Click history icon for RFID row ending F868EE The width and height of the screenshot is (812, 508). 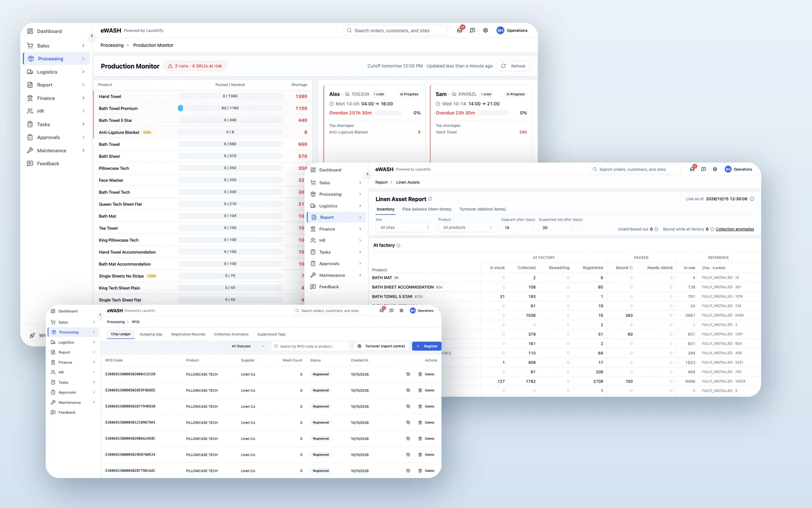click(408, 391)
